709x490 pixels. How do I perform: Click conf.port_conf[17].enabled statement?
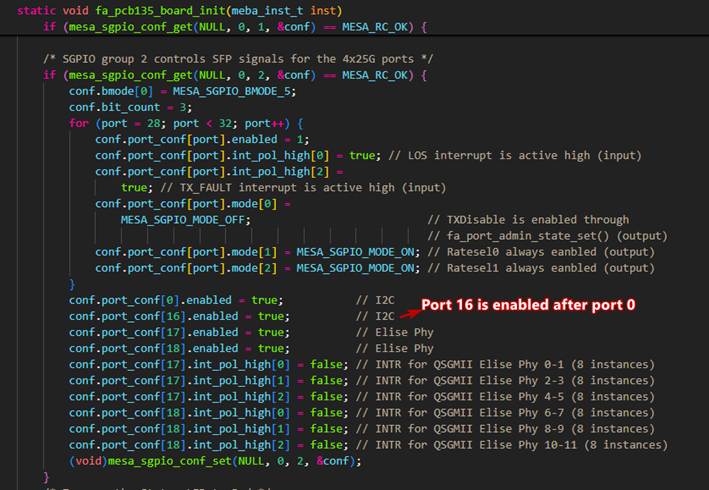pyautogui.click(x=179, y=332)
